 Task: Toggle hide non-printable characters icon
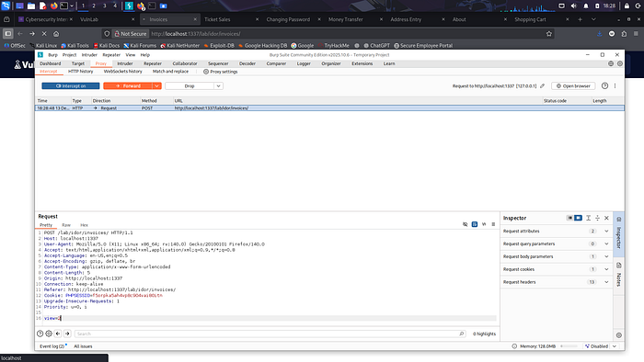point(465,224)
